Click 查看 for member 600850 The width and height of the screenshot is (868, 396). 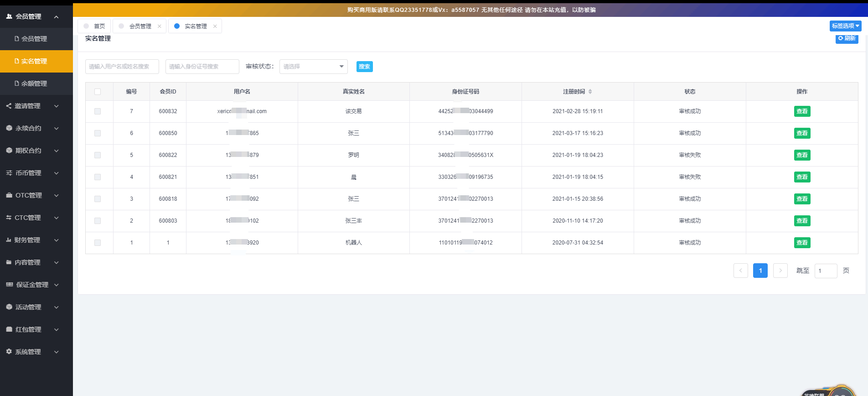[802, 133]
